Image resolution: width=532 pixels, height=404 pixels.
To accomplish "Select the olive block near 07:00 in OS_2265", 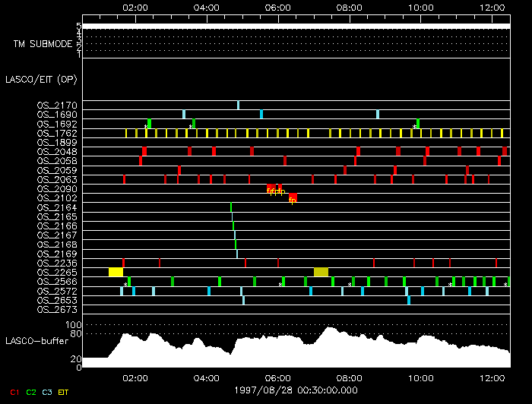I will [321, 272].
